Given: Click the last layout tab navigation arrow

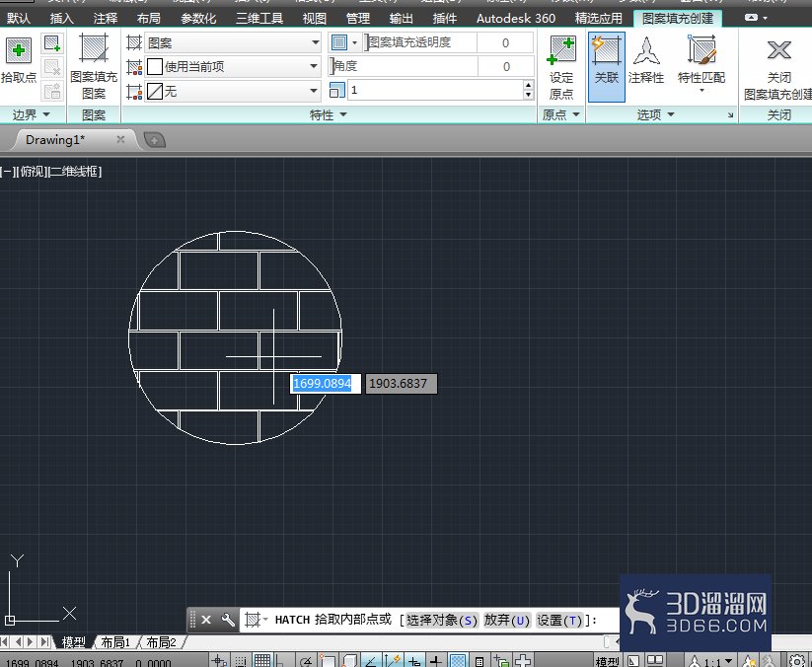Looking at the screenshot, I should [45, 642].
